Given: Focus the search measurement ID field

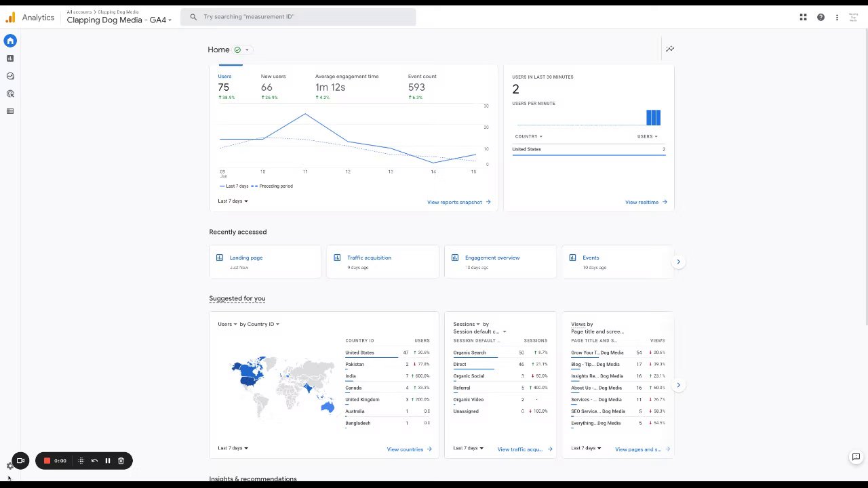Looking at the screenshot, I should coord(298,17).
